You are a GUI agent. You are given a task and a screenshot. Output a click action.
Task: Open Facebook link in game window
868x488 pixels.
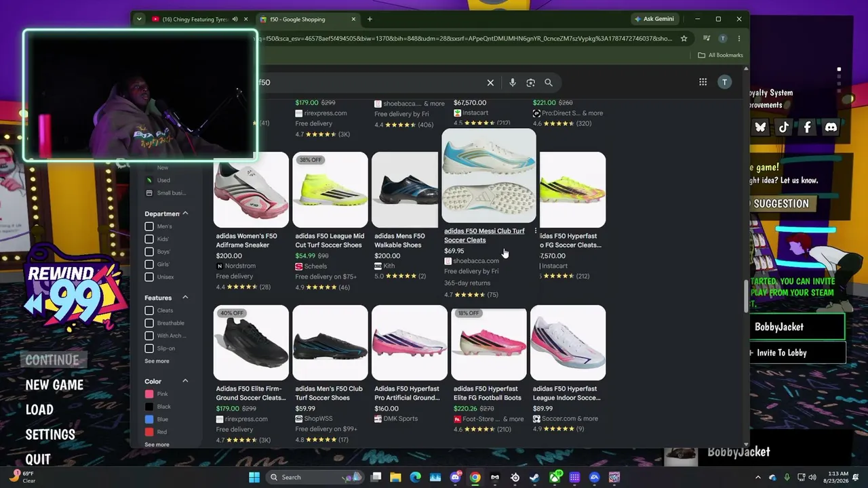click(x=807, y=127)
